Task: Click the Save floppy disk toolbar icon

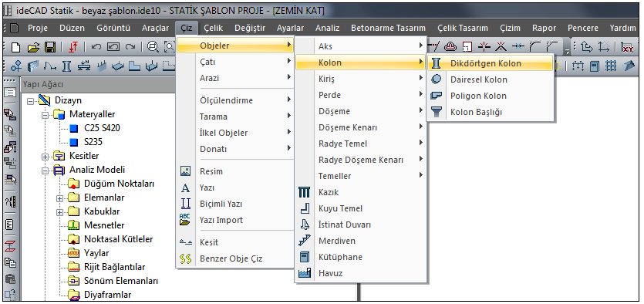Action: click(50, 47)
